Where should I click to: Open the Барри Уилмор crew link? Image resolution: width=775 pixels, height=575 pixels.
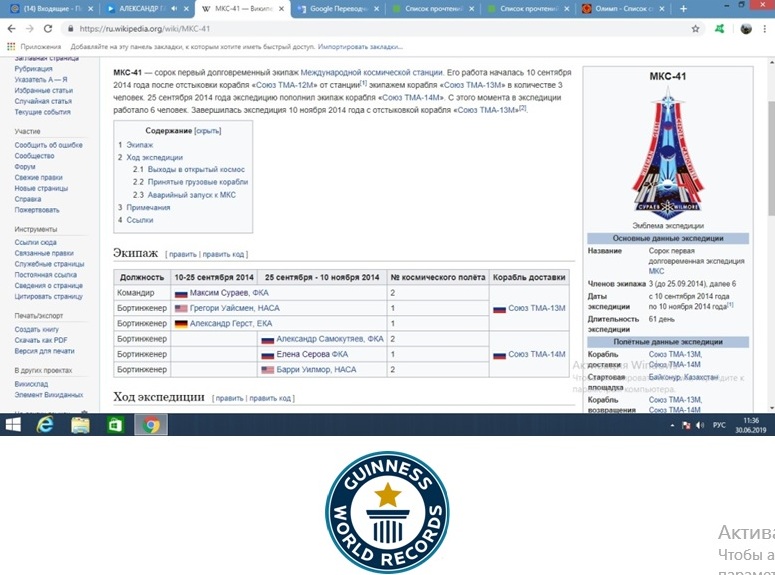303,369
